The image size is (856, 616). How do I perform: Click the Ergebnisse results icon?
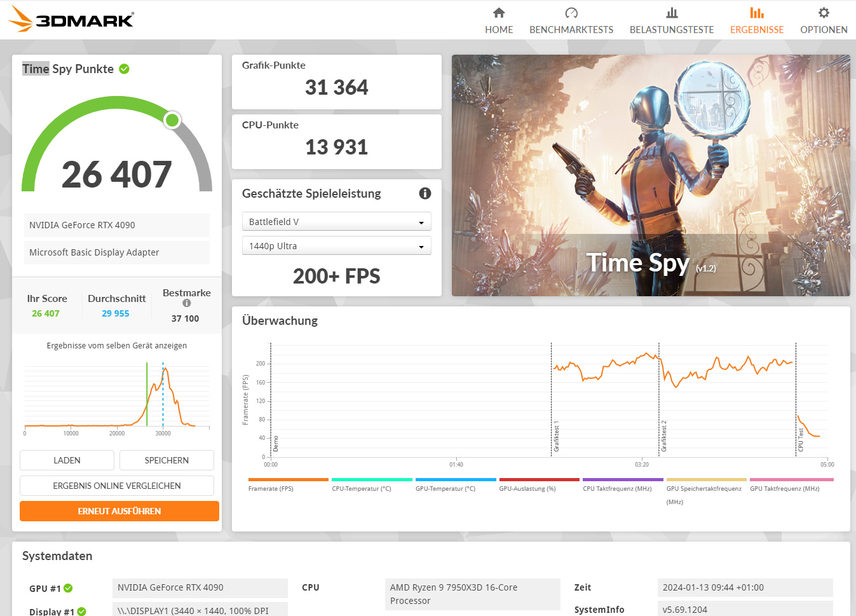click(757, 13)
